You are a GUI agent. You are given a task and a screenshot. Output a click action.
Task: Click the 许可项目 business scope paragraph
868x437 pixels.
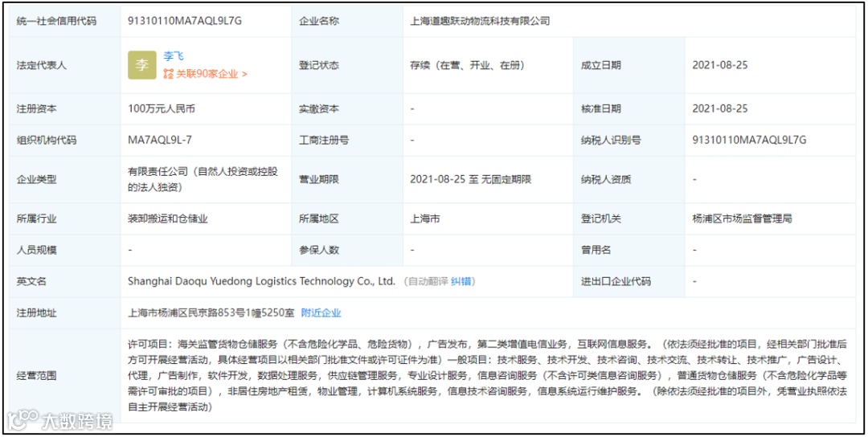click(x=487, y=376)
